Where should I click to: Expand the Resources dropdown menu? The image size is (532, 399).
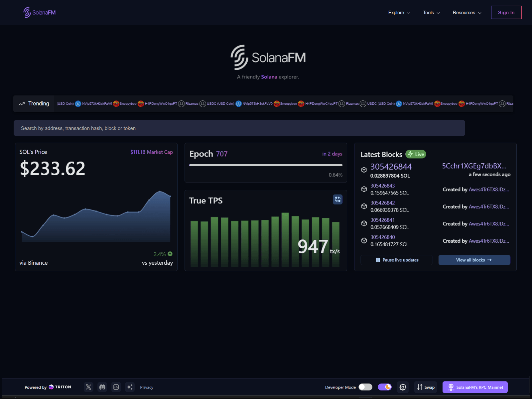(467, 13)
